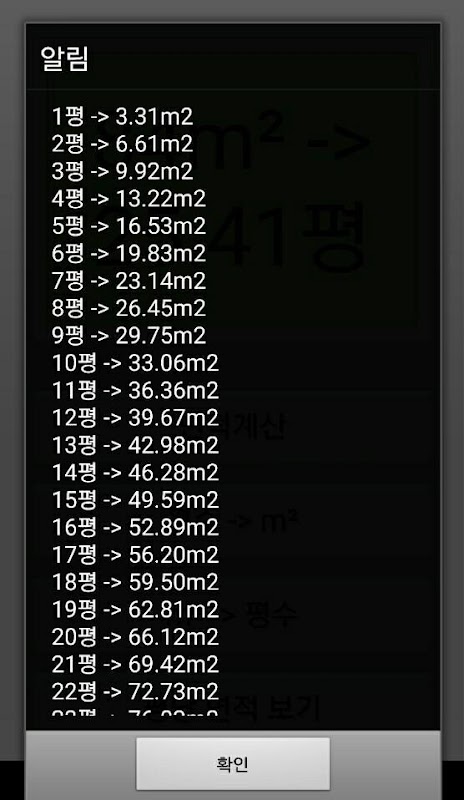Choose the 6평 -> 19.83m2 line
464x800 pixels.
[x=129, y=254]
